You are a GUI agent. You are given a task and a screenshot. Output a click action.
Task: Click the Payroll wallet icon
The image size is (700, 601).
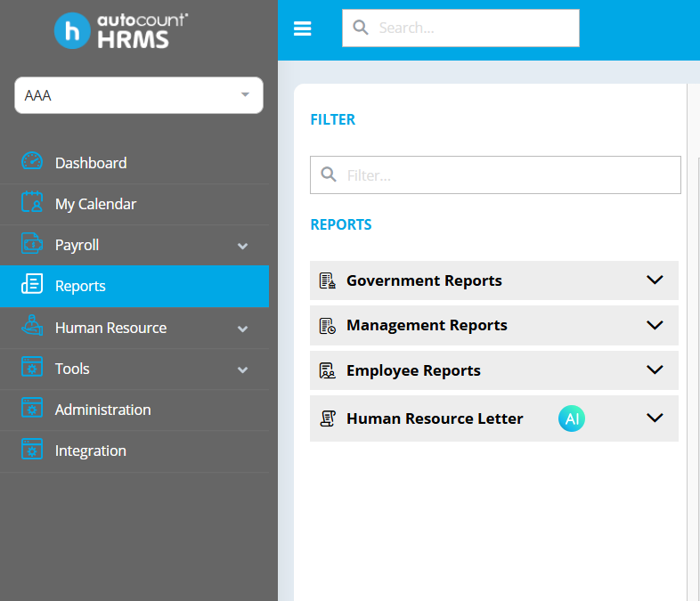(x=32, y=244)
